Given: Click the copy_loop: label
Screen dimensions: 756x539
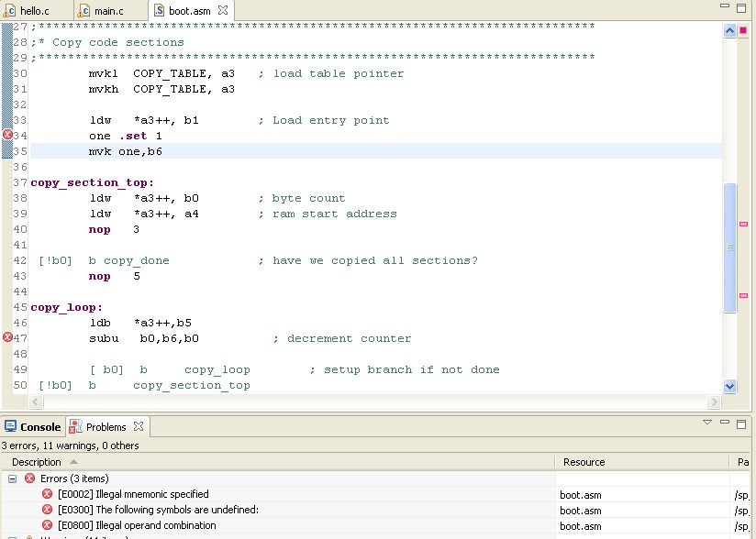Looking at the screenshot, I should [67, 307].
